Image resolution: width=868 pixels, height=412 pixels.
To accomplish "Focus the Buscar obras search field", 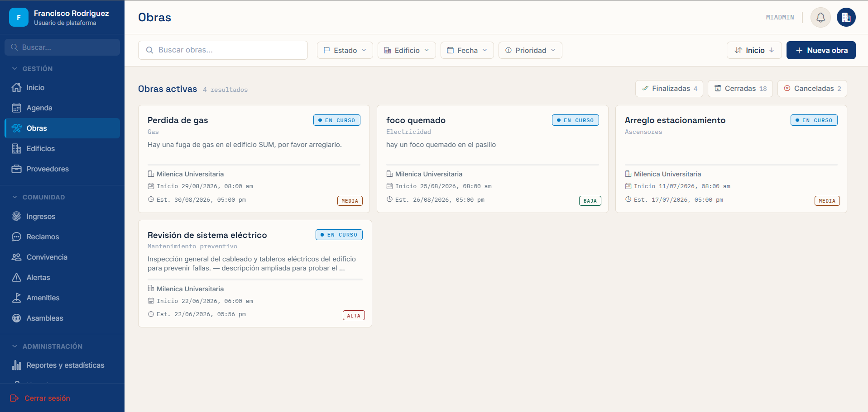I will 223,50.
